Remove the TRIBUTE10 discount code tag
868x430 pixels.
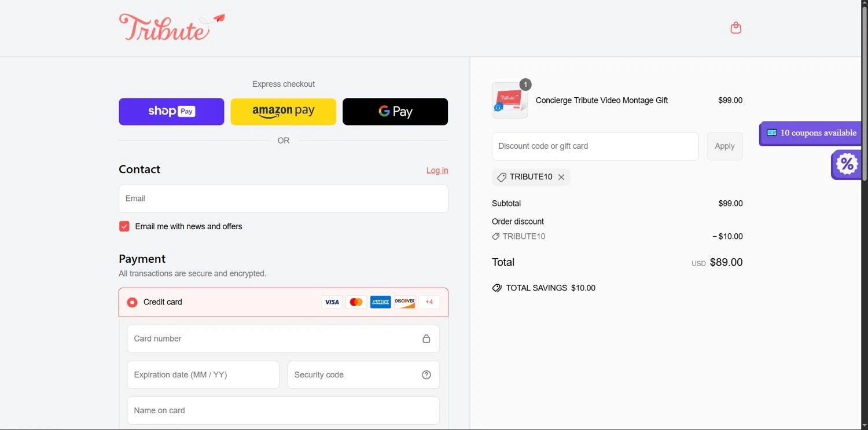coord(561,177)
